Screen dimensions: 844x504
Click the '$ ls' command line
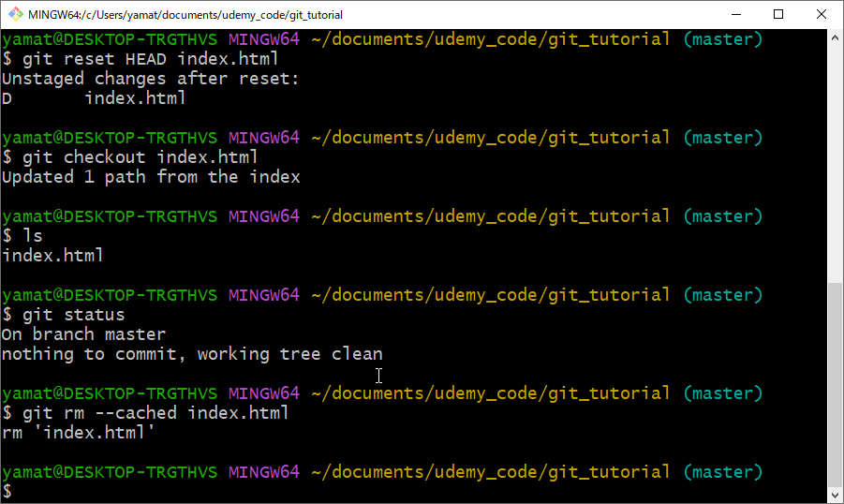[x=22, y=236]
